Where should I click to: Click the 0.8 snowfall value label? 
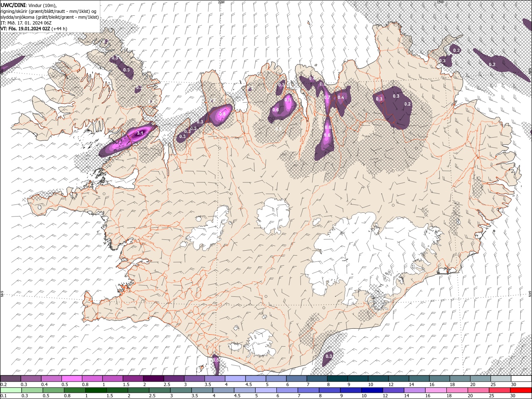click(x=222, y=114)
